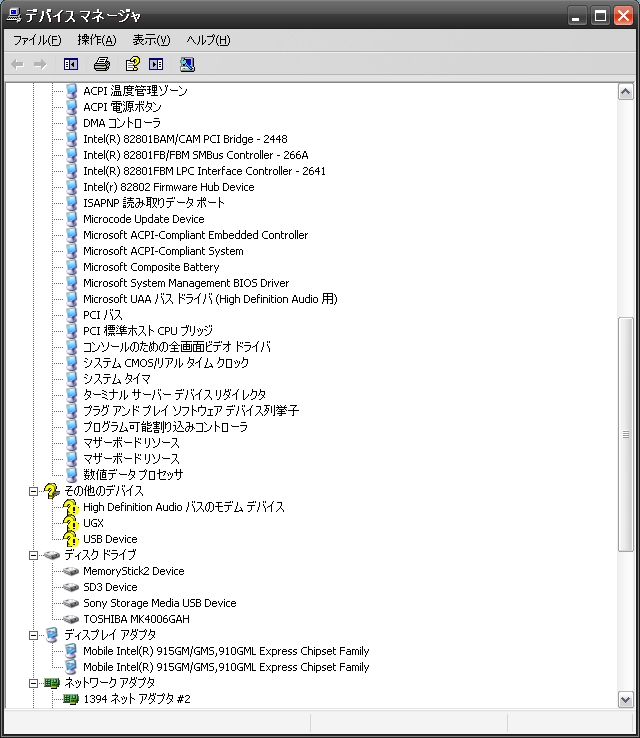Select Intel(R) 82801FBM LPC Interface Controller - 2641
The image size is (640, 738).
(204, 171)
